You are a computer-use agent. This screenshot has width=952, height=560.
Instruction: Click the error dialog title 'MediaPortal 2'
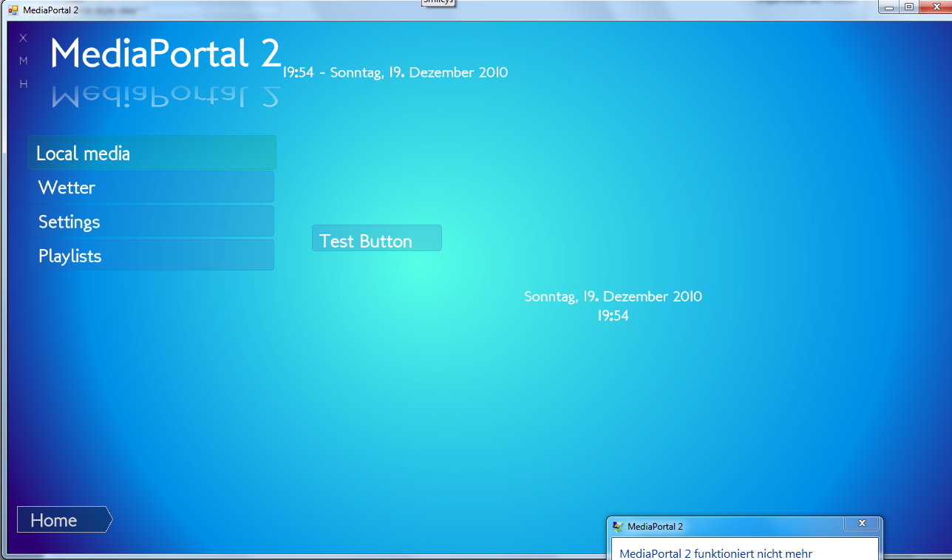[x=655, y=527]
